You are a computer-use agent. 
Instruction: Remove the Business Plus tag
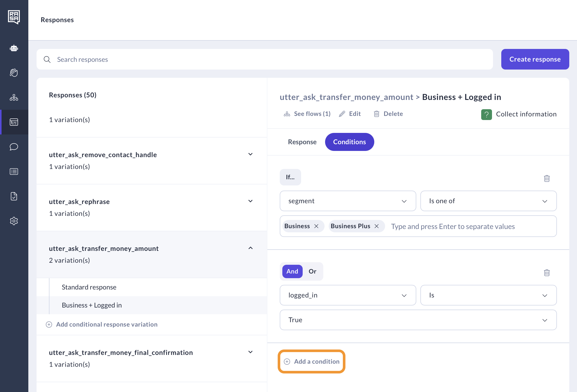tap(377, 226)
